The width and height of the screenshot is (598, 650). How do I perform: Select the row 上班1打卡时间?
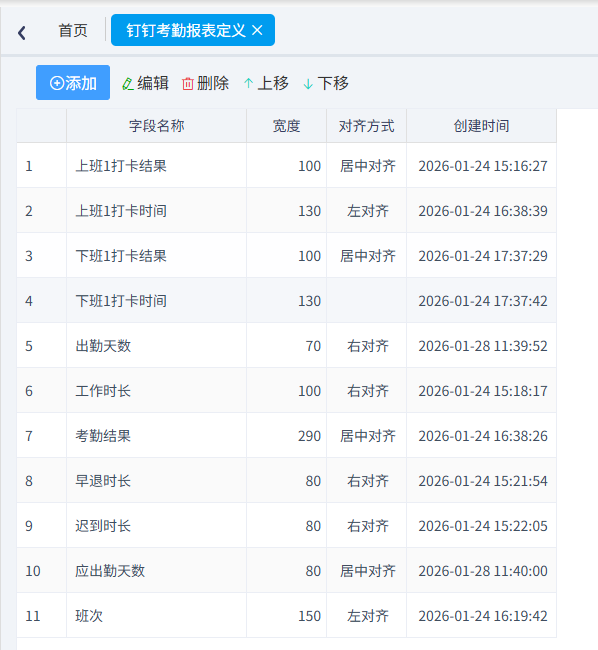[x=286, y=211]
